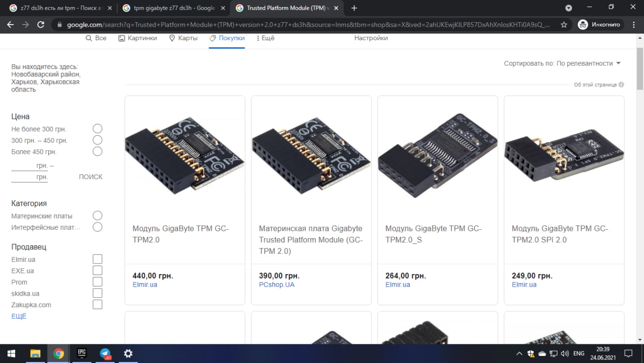This screenshot has height=363, width=644.
Task: Select the 300 грн. – 450 грн. filter
Action: [x=98, y=140]
